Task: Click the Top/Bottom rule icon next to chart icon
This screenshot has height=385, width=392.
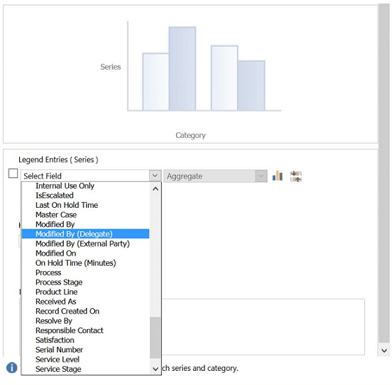Action: click(296, 176)
